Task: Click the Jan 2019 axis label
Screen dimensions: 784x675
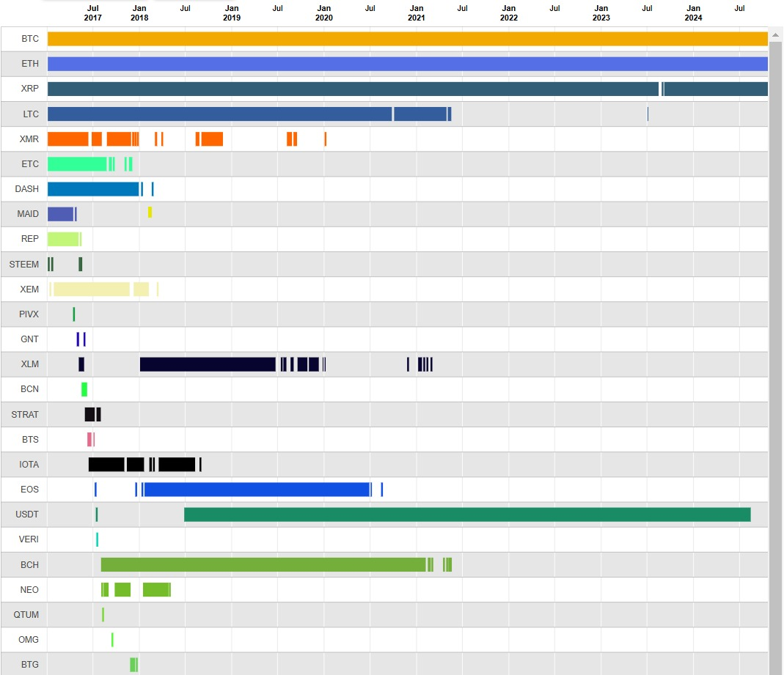Action: point(232,13)
